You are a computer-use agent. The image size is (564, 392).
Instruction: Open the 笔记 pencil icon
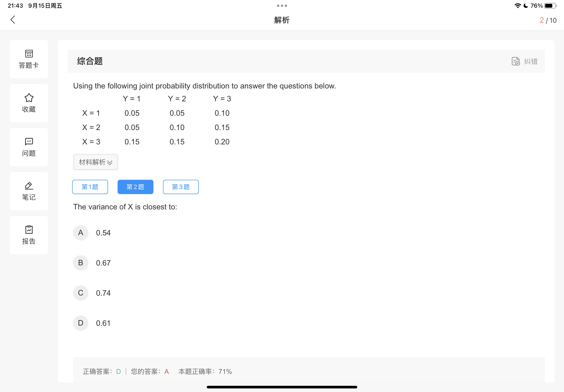point(29,186)
